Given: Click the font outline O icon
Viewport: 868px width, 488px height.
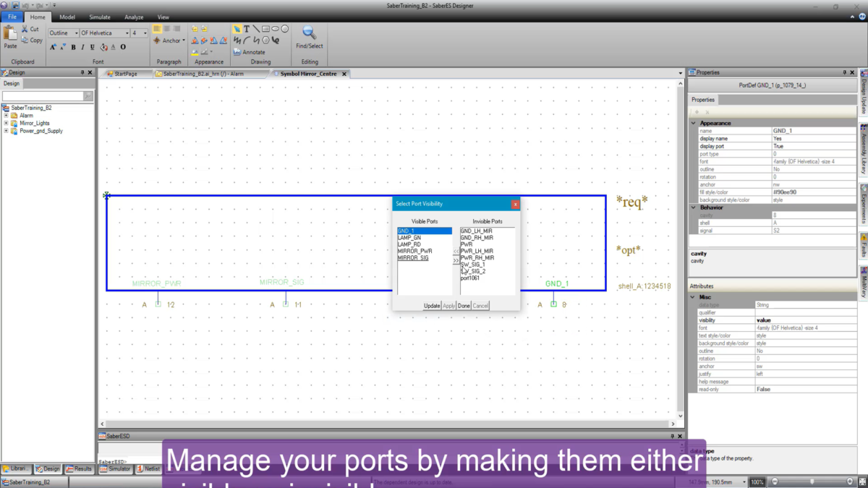Looking at the screenshot, I should (123, 47).
